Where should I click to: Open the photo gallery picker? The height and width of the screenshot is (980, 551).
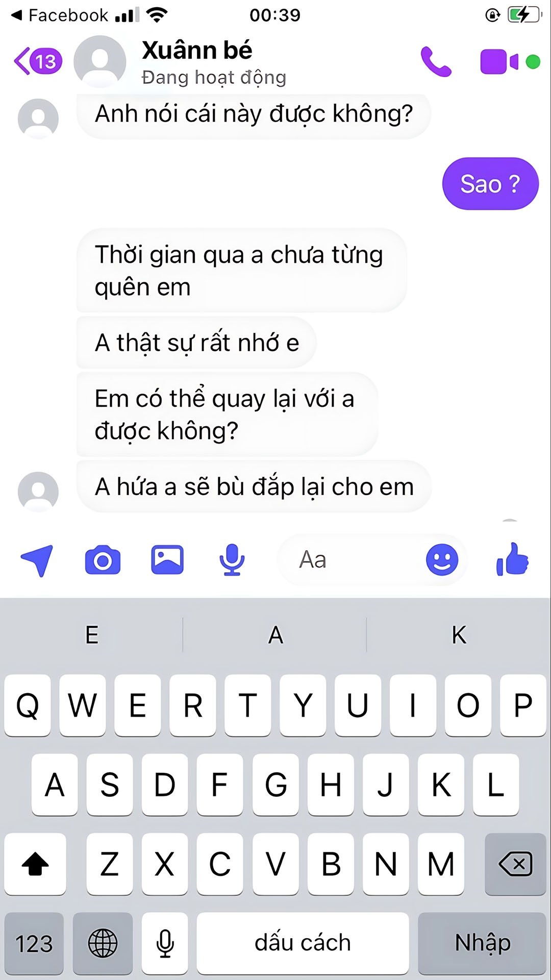(167, 560)
